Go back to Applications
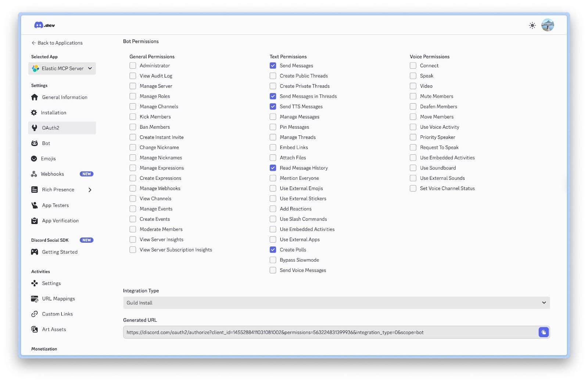This screenshot has height=382, width=588. 57,43
